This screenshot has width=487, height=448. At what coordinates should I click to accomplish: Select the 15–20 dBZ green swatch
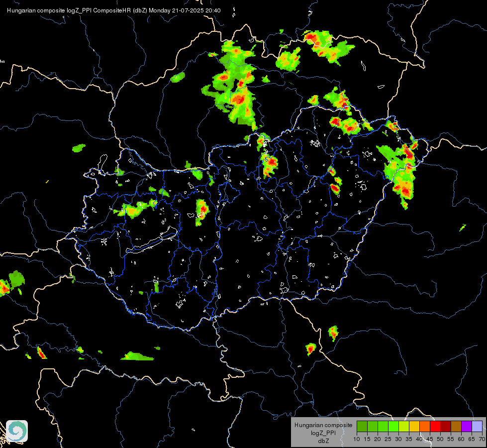click(x=373, y=426)
